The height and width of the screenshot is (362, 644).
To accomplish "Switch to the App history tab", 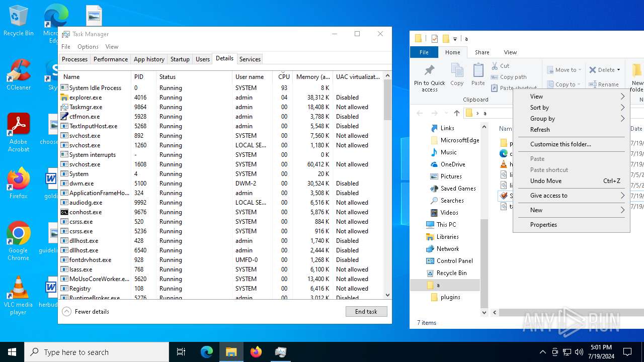I will point(149,59).
